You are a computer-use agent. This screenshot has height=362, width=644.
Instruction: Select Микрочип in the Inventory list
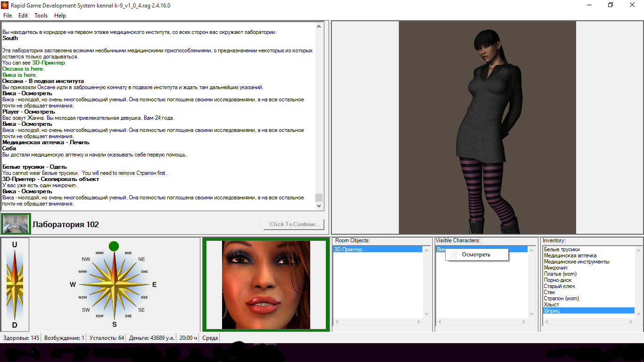tap(555, 268)
